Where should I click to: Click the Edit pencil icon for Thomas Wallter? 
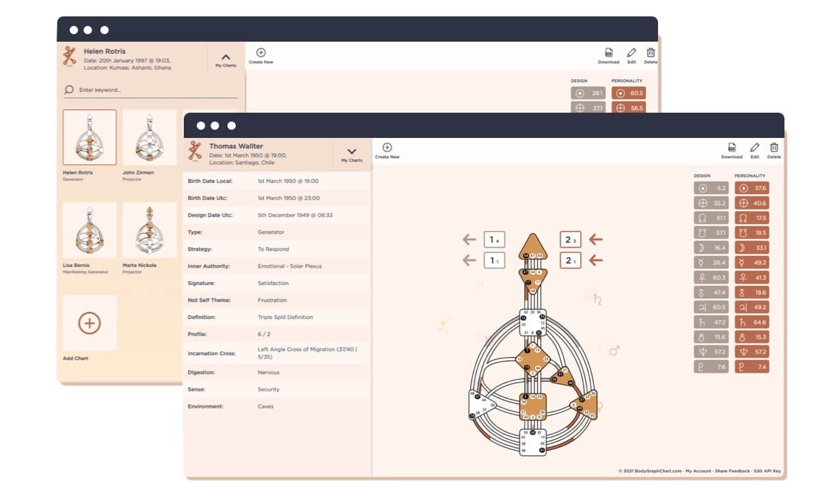(x=753, y=147)
